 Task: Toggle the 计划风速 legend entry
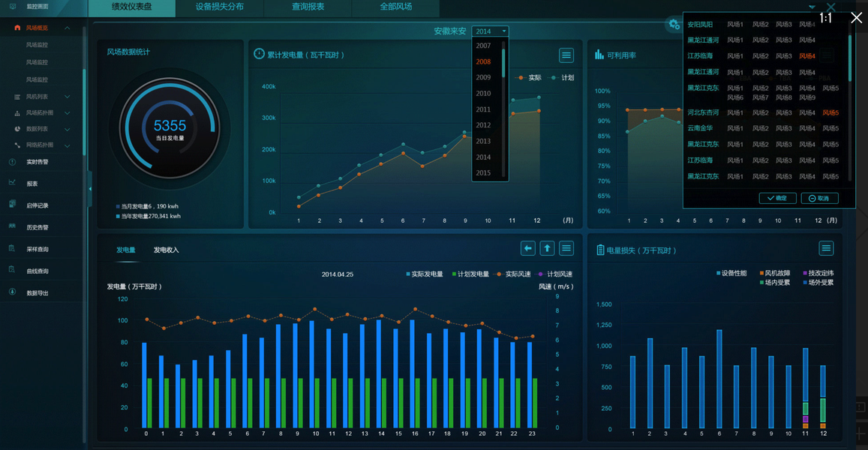(x=555, y=274)
